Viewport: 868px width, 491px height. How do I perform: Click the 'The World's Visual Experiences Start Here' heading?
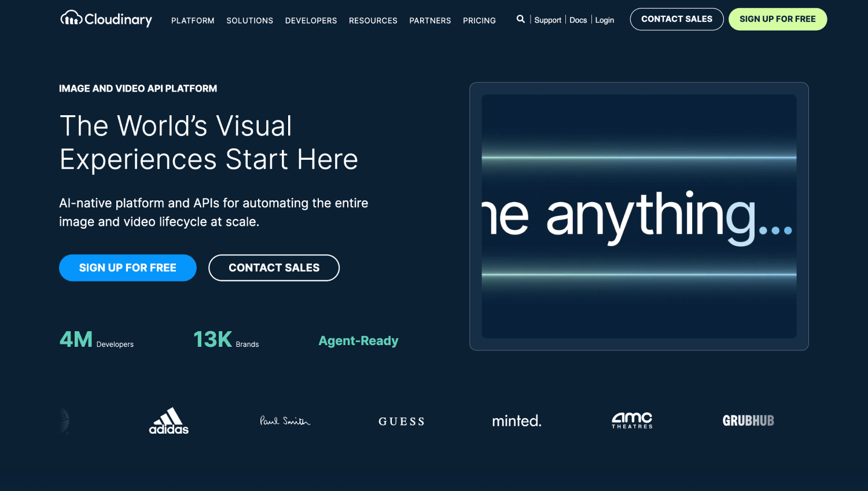[209, 142]
